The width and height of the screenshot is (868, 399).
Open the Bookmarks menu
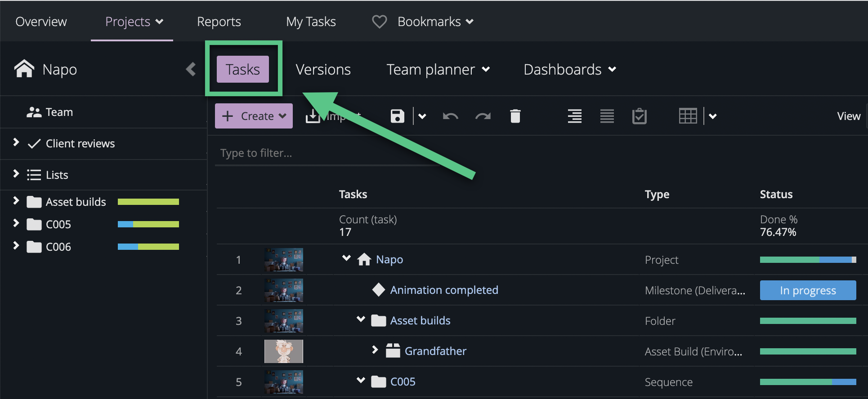click(x=435, y=22)
